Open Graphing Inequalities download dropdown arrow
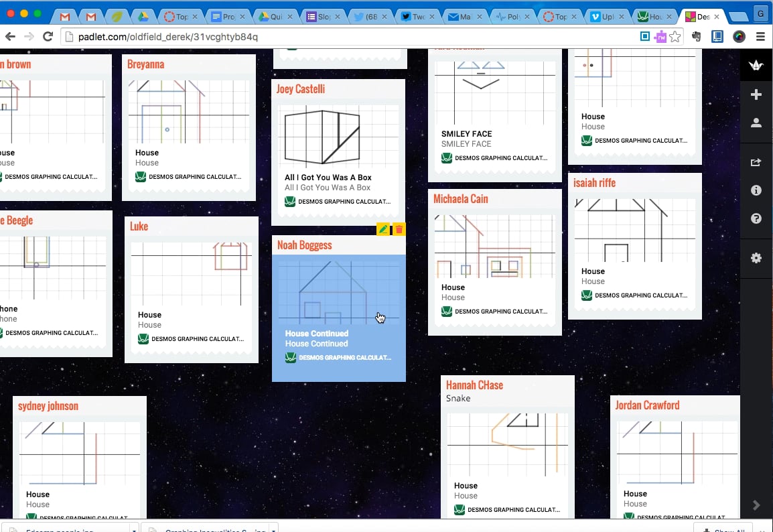 [x=273, y=530]
